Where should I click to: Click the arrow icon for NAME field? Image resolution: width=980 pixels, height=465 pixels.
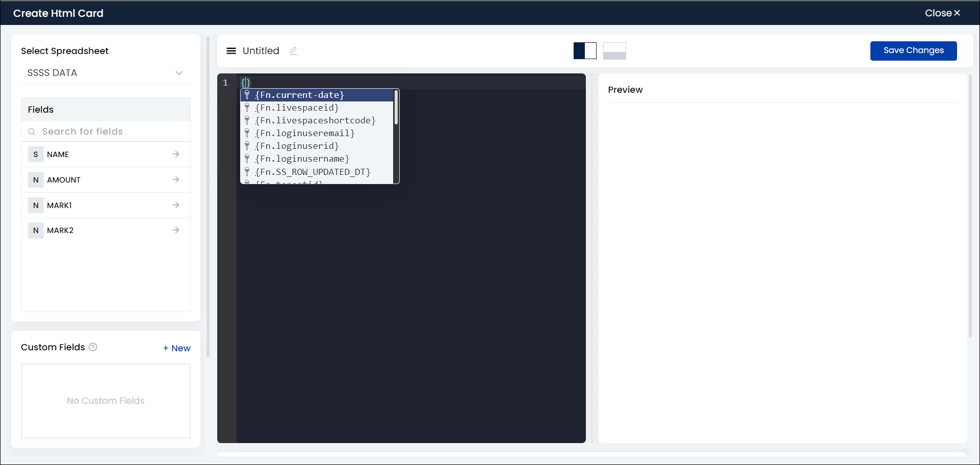pyautogui.click(x=176, y=154)
